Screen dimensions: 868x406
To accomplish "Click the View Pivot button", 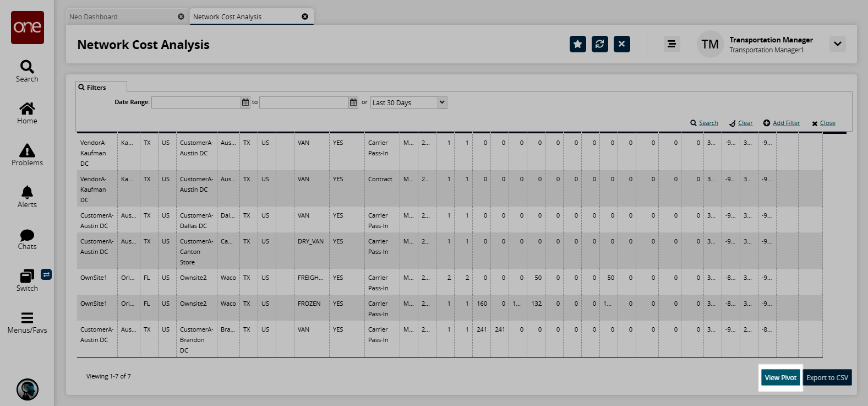I will tap(780, 378).
